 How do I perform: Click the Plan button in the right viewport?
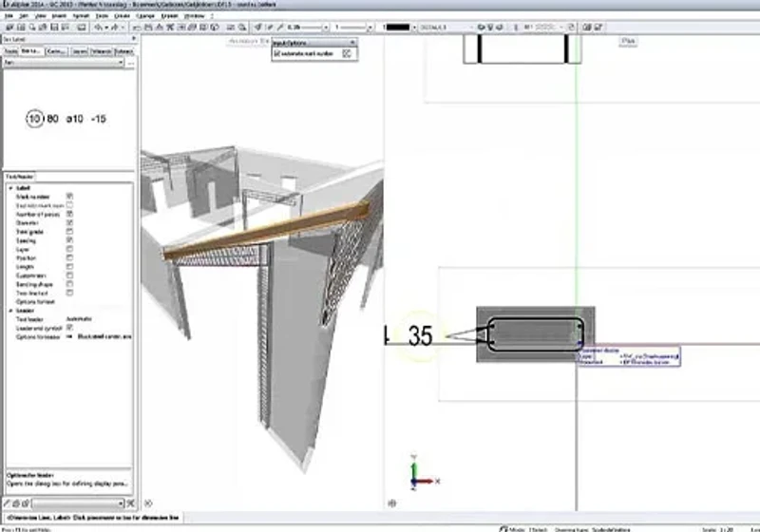[x=628, y=41]
